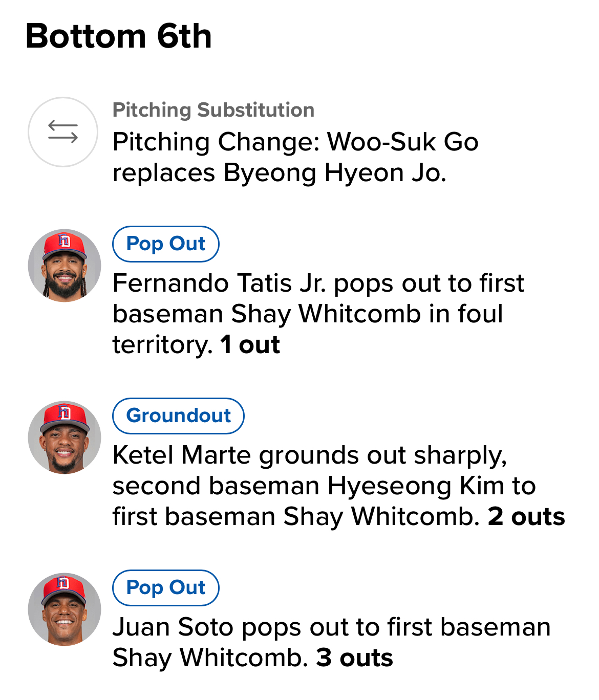The width and height of the screenshot is (599, 700).
Task: Click the Pop Out tag above Tatis play
Action: point(166,244)
